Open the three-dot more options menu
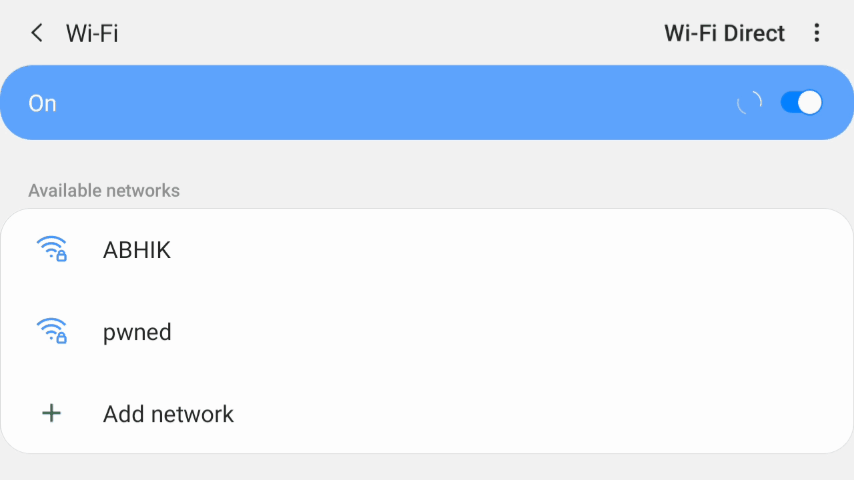854x480 pixels. [817, 33]
